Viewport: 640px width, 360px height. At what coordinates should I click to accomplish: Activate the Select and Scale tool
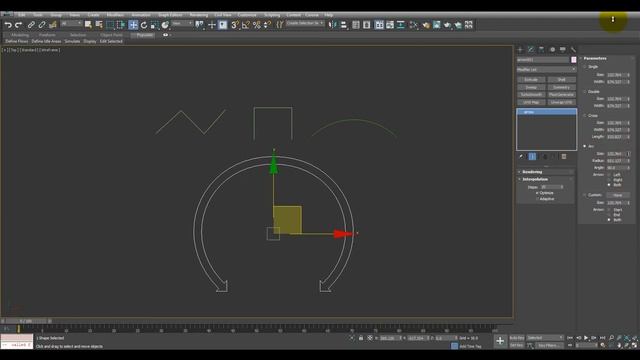154,25
